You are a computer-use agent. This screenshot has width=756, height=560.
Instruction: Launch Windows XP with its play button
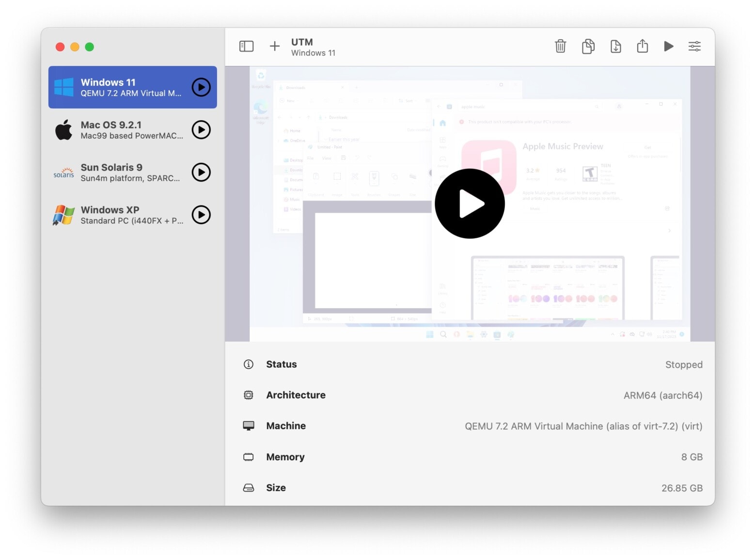[x=201, y=215]
